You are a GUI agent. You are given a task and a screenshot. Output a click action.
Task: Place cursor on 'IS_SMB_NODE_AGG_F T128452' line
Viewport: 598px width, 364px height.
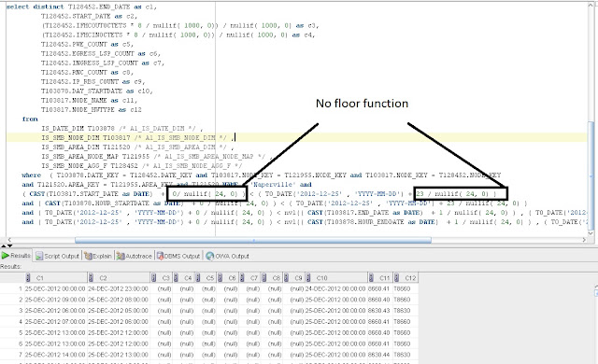click(x=141, y=165)
